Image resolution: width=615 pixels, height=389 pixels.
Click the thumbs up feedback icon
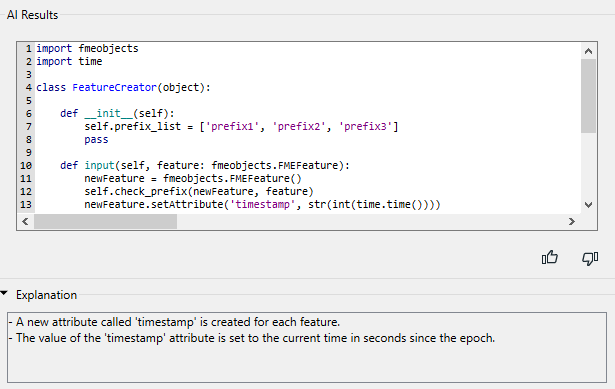click(549, 258)
